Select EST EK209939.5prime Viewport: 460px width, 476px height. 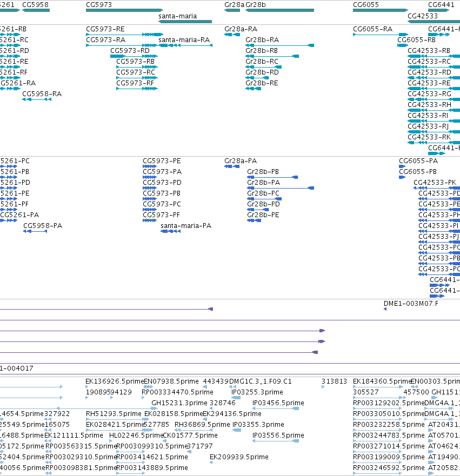tap(239, 457)
